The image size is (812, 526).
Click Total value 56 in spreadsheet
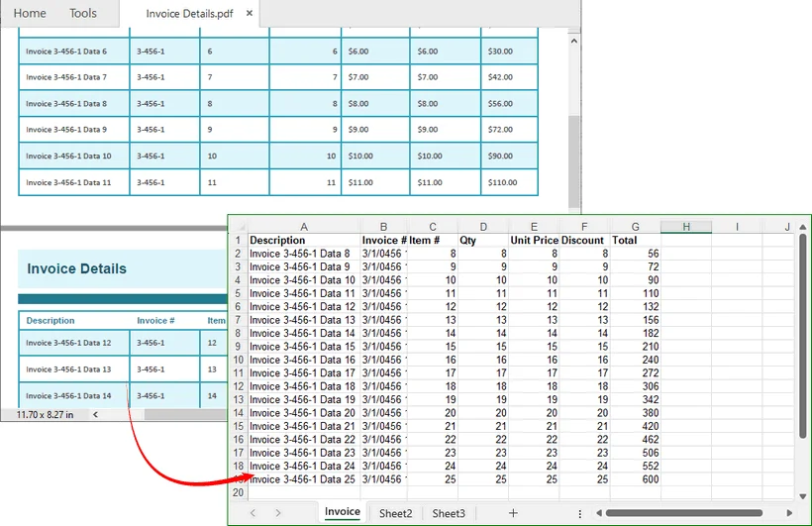(x=636, y=254)
